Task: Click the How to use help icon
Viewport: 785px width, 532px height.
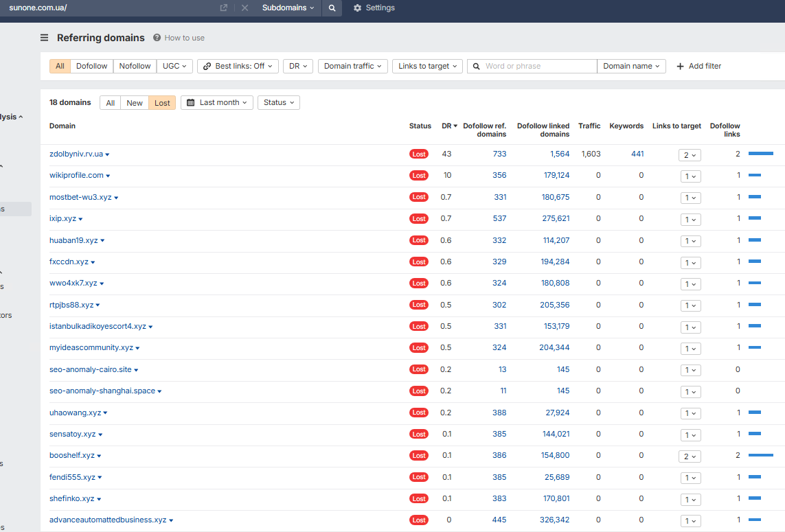Action: pyautogui.click(x=157, y=38)
